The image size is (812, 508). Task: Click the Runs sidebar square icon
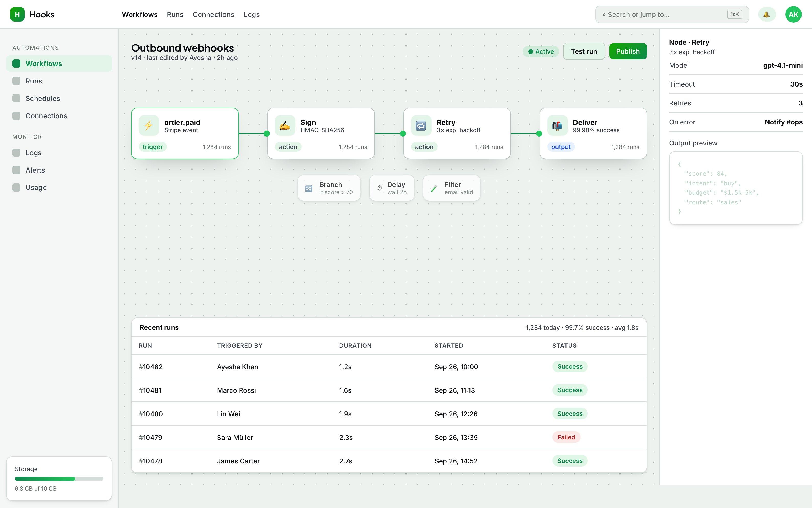click(x=16, y=81)
